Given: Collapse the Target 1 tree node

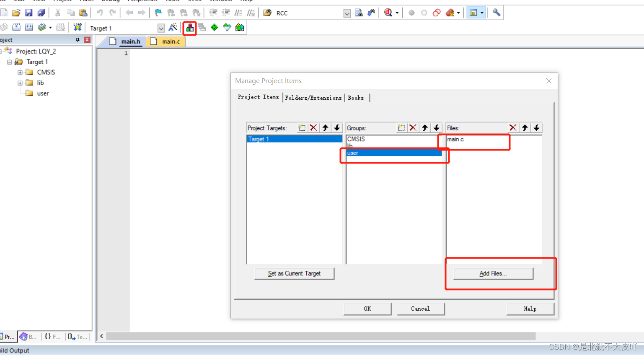Looking at the screenshot, I should [x=9, y=62].
